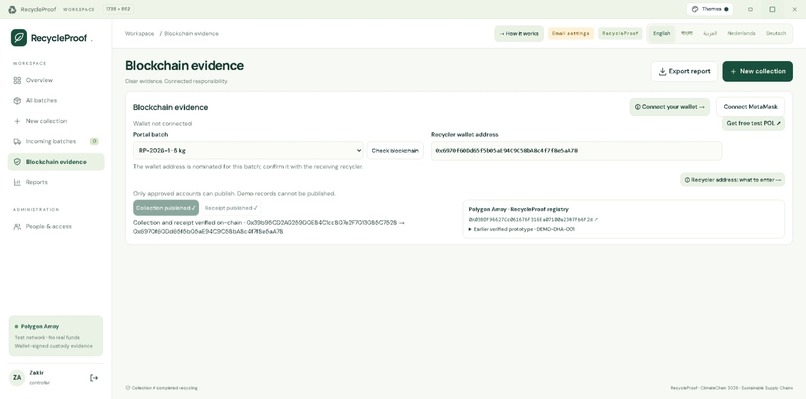Click the Blockchain evidence shield icon
The height and width of the screenshot is (399, 806).
[17, 162]
